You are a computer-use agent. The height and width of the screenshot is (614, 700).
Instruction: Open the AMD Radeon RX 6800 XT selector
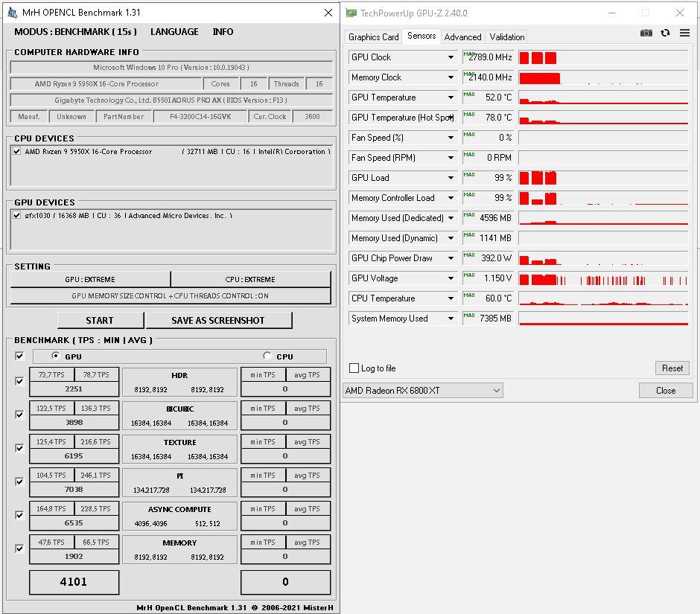423,391
